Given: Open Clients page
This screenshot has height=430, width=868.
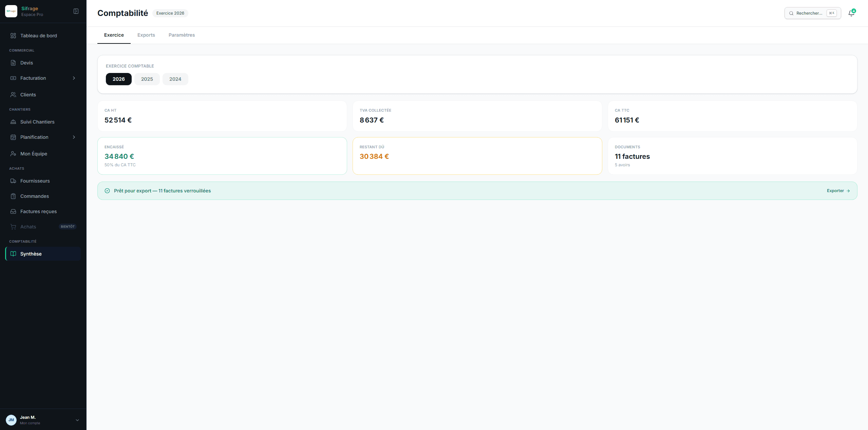Looking at the screenshot, I should (43, 95).
